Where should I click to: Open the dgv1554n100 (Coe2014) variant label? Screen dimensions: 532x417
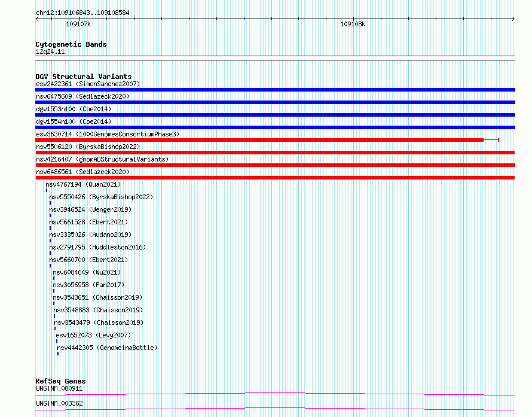(74, 121)
